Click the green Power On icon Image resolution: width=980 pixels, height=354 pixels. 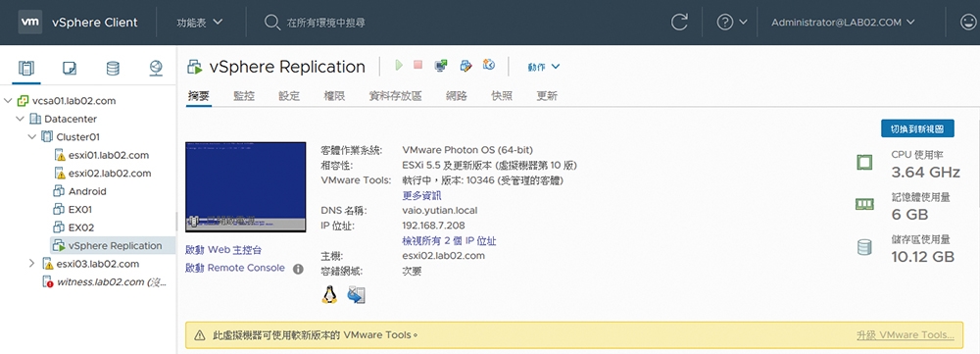coord(399,65)
